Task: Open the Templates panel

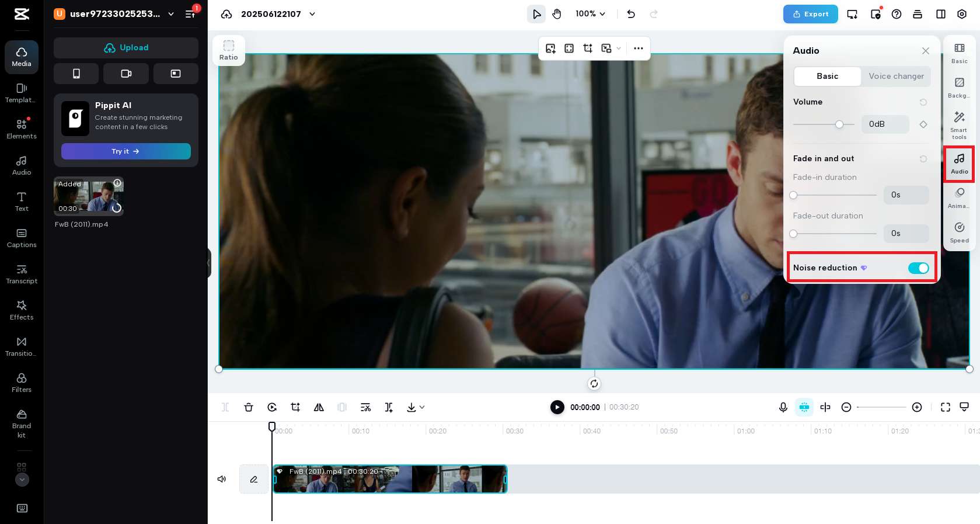Action: 22,93
